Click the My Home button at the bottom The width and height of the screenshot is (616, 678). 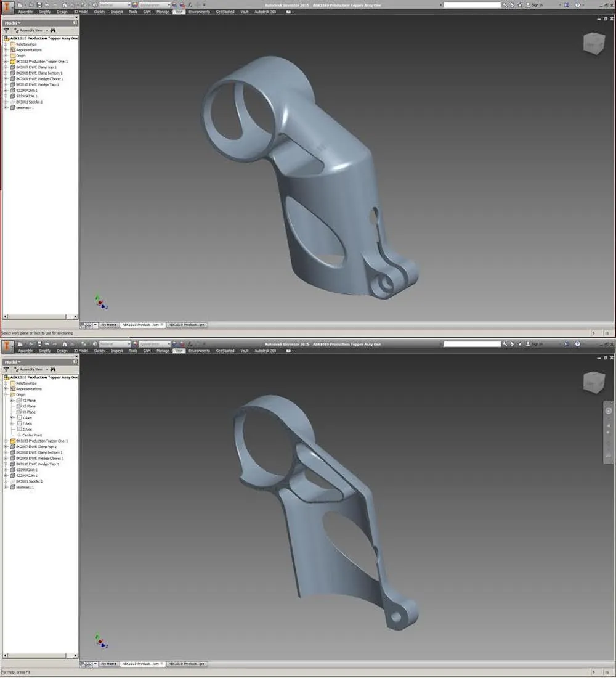point(108,325)
